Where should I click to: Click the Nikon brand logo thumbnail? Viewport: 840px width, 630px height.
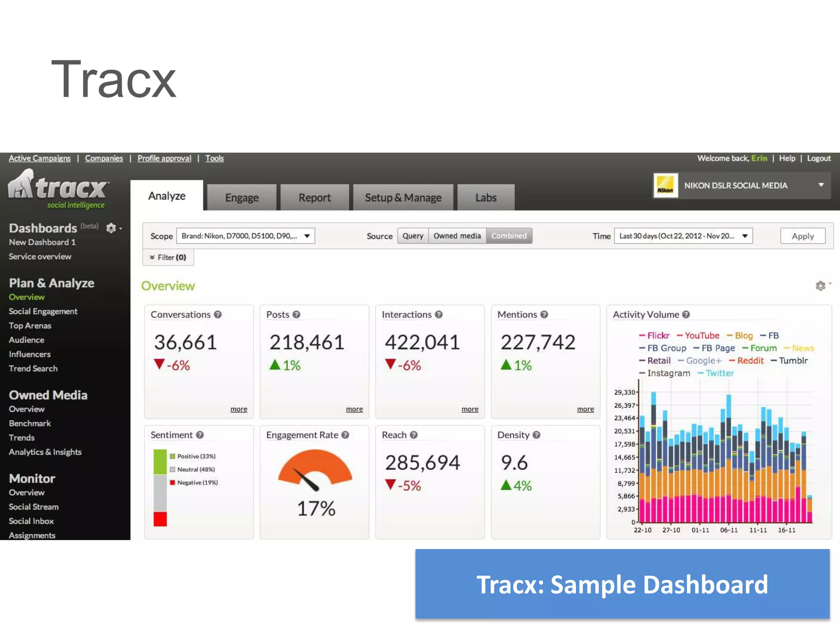tap(665, 186)
